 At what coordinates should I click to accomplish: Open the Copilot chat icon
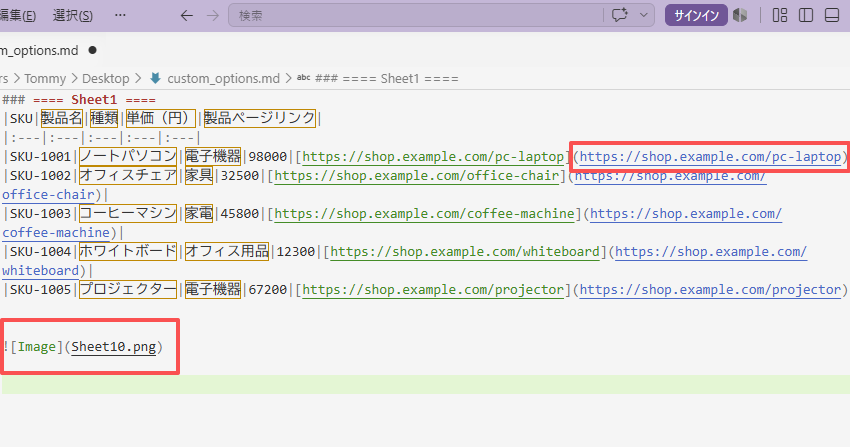click(620, 15)
